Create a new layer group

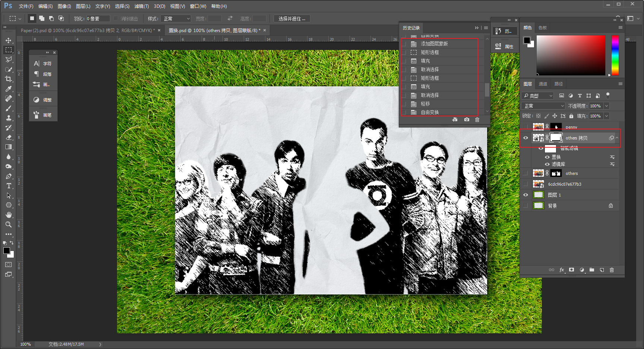(x=592, y=270)
